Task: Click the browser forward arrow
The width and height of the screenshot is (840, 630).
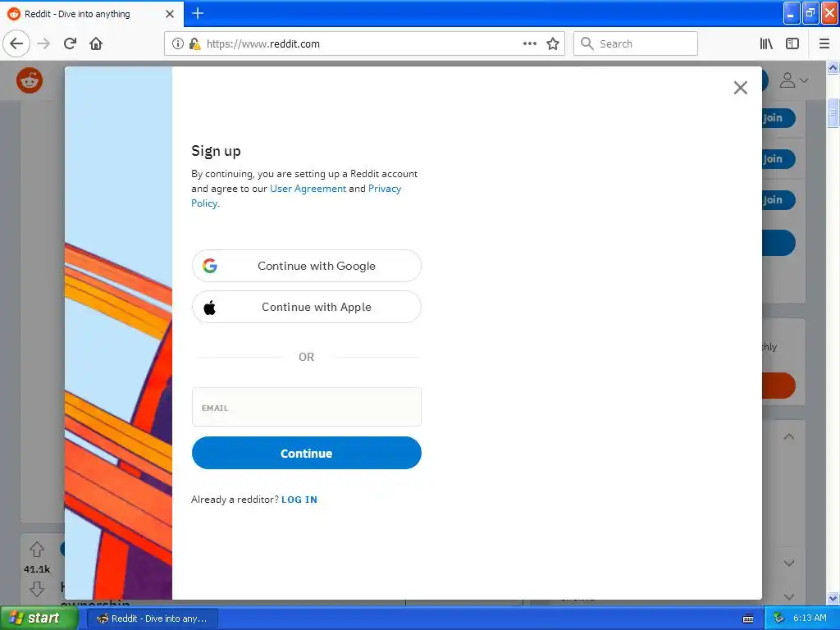Action: tap(43, 43)
